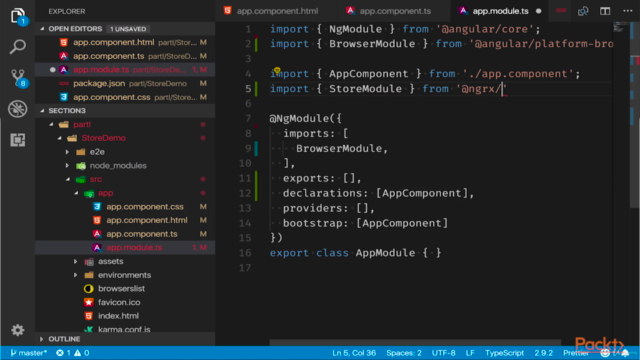Open app.component.html in Open Editors list

tap(125, 42)
